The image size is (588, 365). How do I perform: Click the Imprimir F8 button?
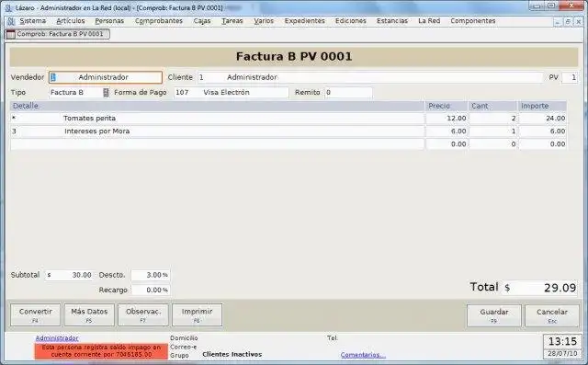(197, 314)
